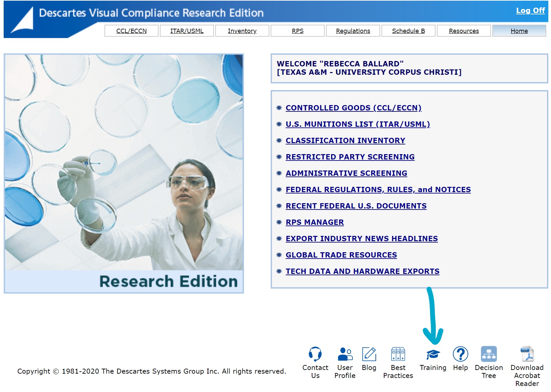Click the Descartes sail logo

pyautogui.click(x=23, y=20)
